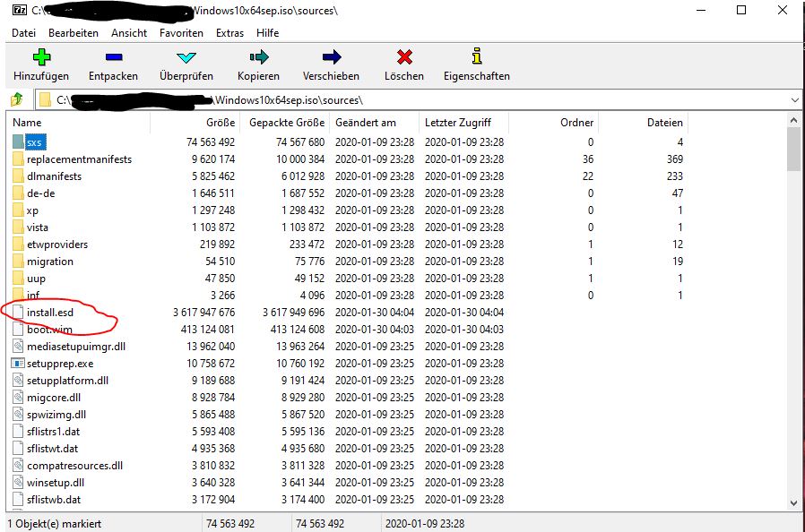Sort by the Dateien column header

[644, 123]
